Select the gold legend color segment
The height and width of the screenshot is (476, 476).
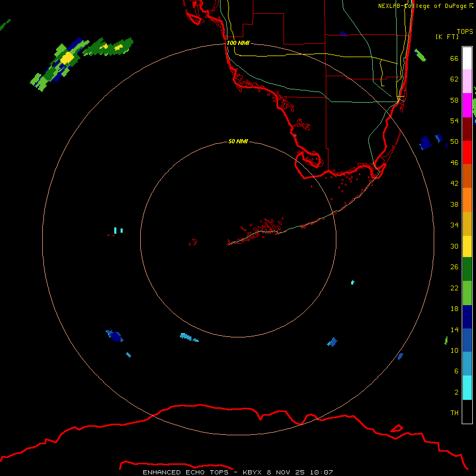[467, 224]
